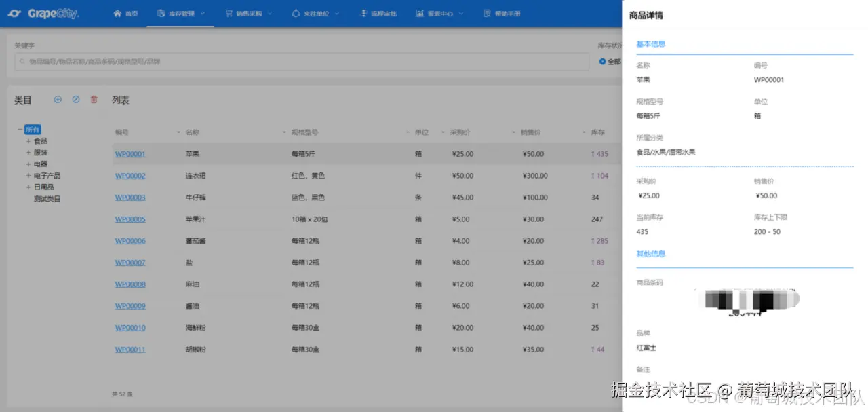Expand the 服装 category node
The image size is (868, 412).
(28, 153)
